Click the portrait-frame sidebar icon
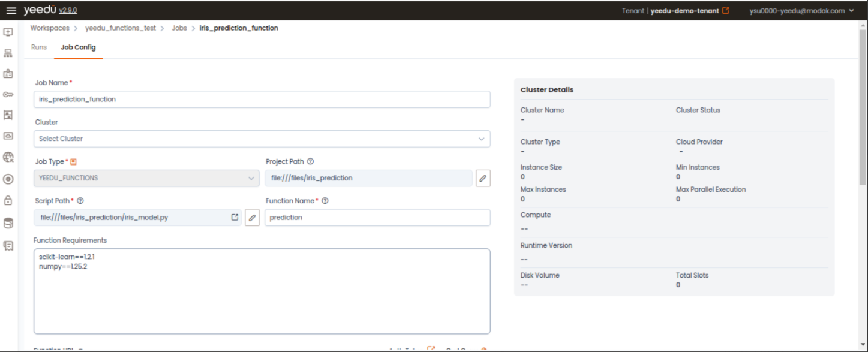 coord(8,115)
